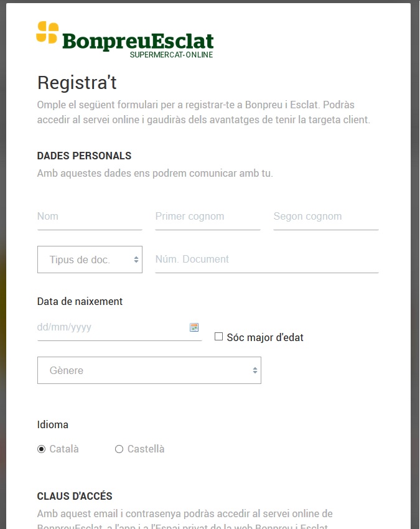Click the Registra't page heading
Image resolution: width=420 pixels, height=529 pixels.
pos(77,83)
